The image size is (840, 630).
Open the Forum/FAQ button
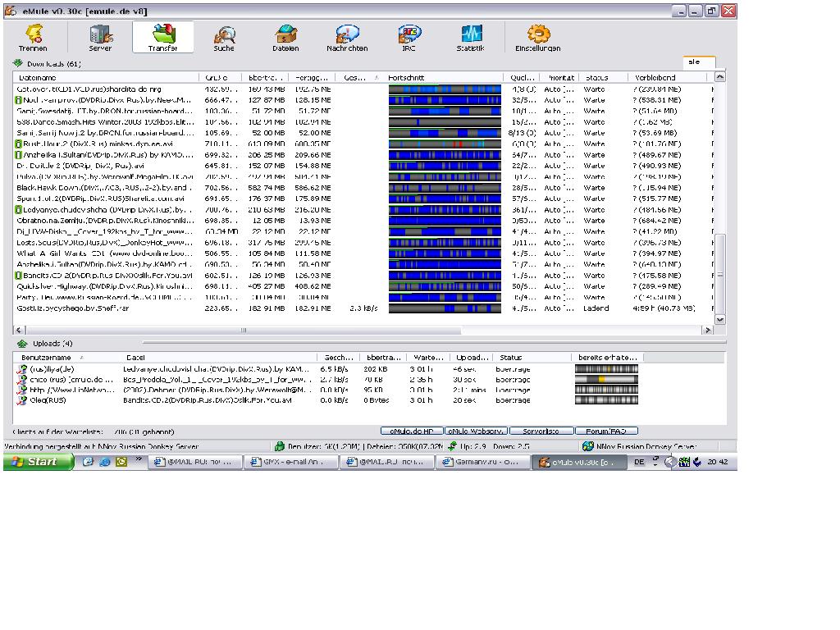point(606,431)
